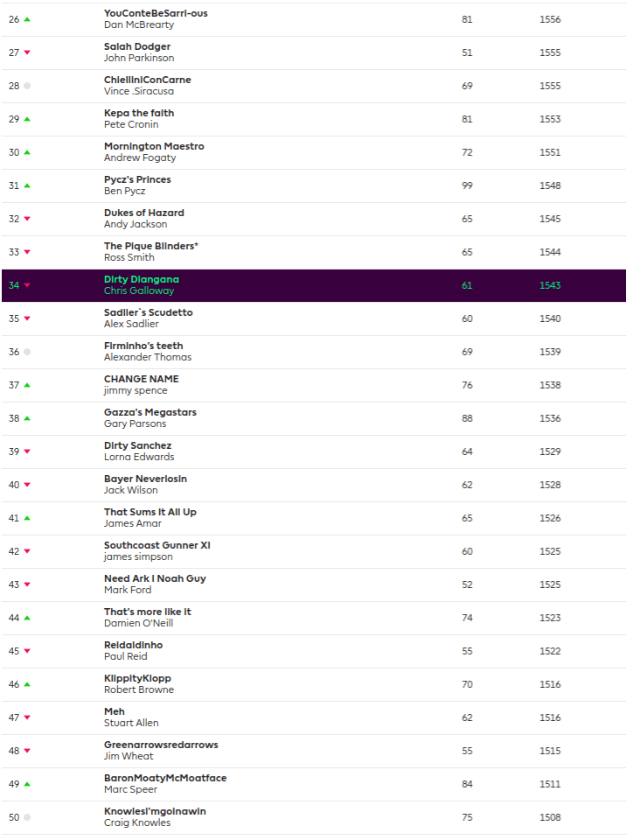Click the gameweek score 99 for Pycz's Princes
This screenshot has width=626, height=840.
click(x=467, y=185)
